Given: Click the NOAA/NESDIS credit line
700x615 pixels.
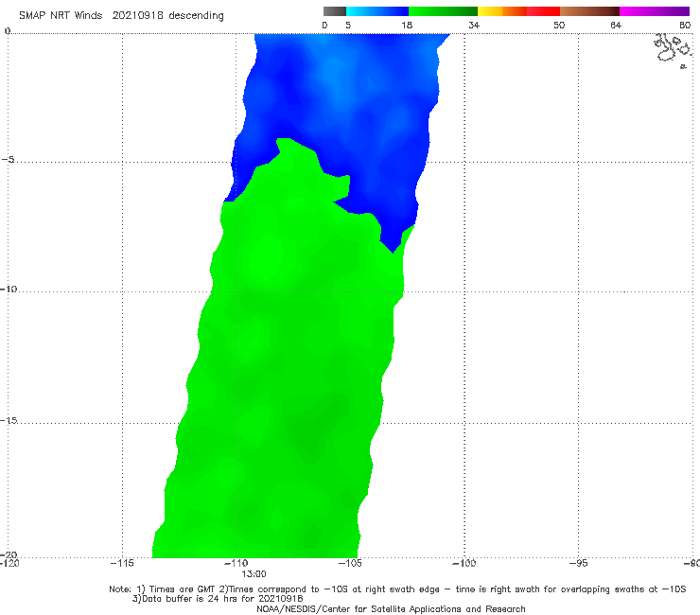Looking at the screenshot, I should (391, 608).
